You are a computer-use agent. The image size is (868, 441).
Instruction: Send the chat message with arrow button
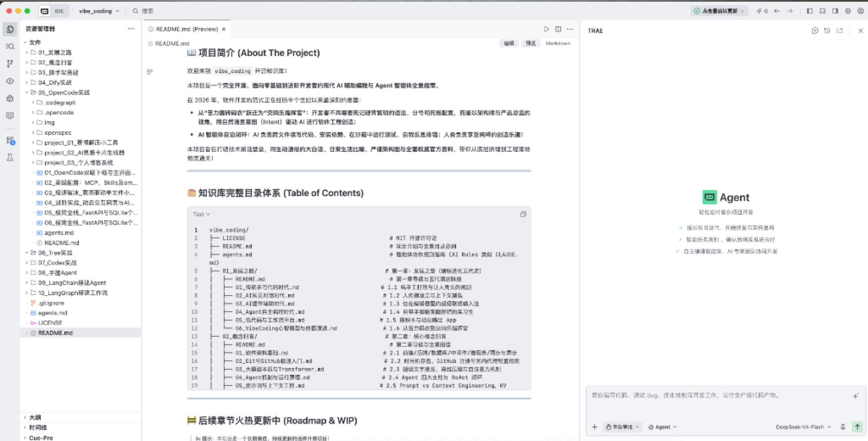pos(857,427)
